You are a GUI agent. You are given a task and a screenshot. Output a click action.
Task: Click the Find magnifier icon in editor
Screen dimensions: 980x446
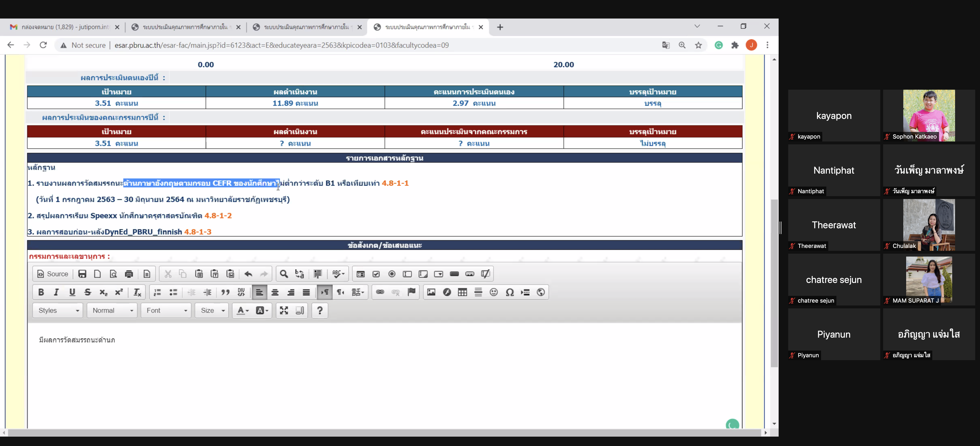pos(284,274)
